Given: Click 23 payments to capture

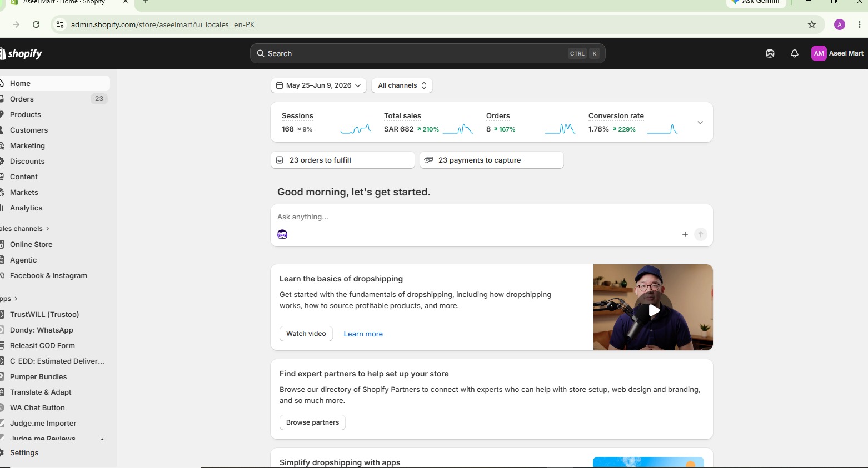Looking at the screenshot, I should [x=492, y=160].
